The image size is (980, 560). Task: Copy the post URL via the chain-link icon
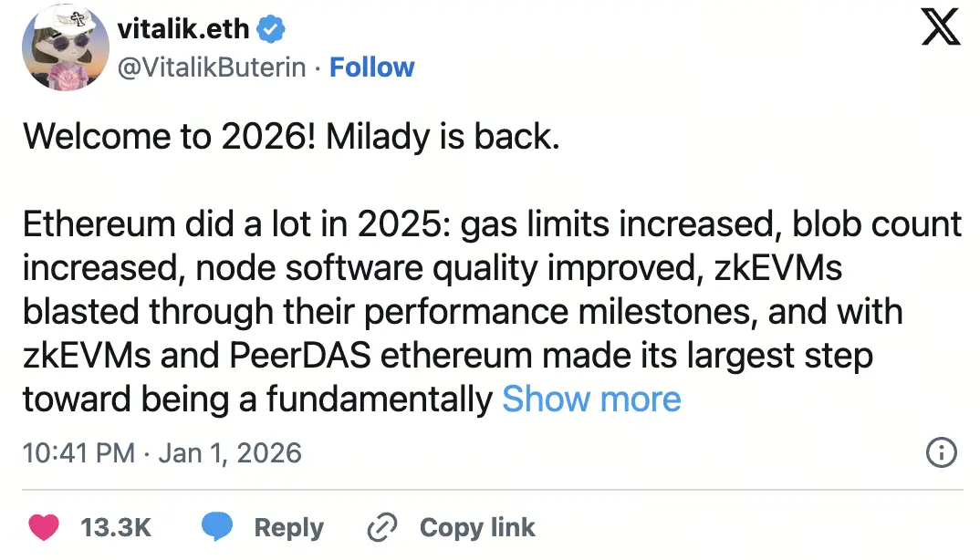click(381, 527)
